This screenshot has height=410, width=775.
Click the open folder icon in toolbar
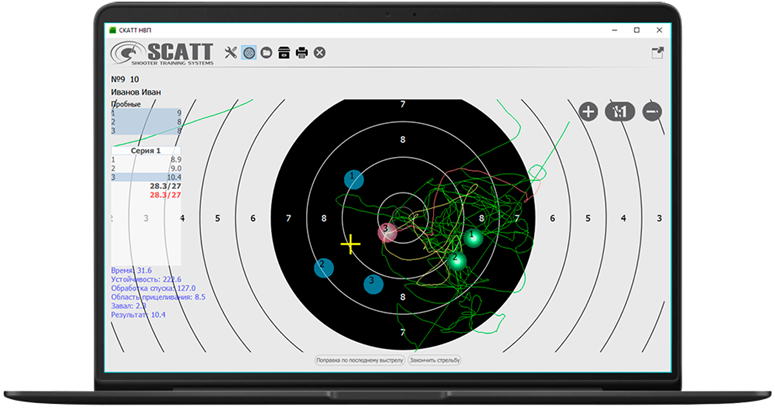pos(266,52)
